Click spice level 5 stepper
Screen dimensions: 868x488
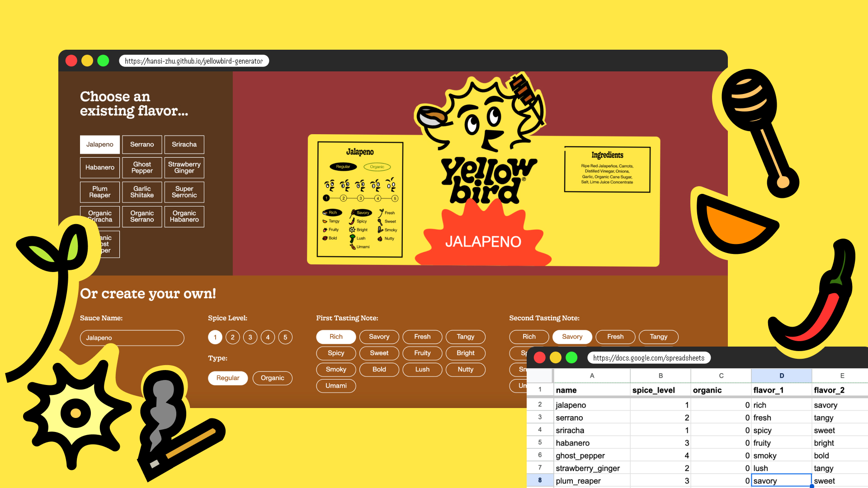[x=286, y=337]
